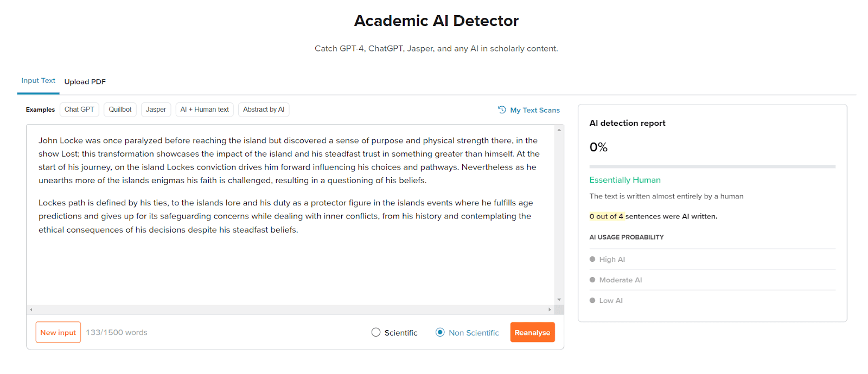Click the scroll down arrow in text area

pyautogui.click(x=559, y=300)
